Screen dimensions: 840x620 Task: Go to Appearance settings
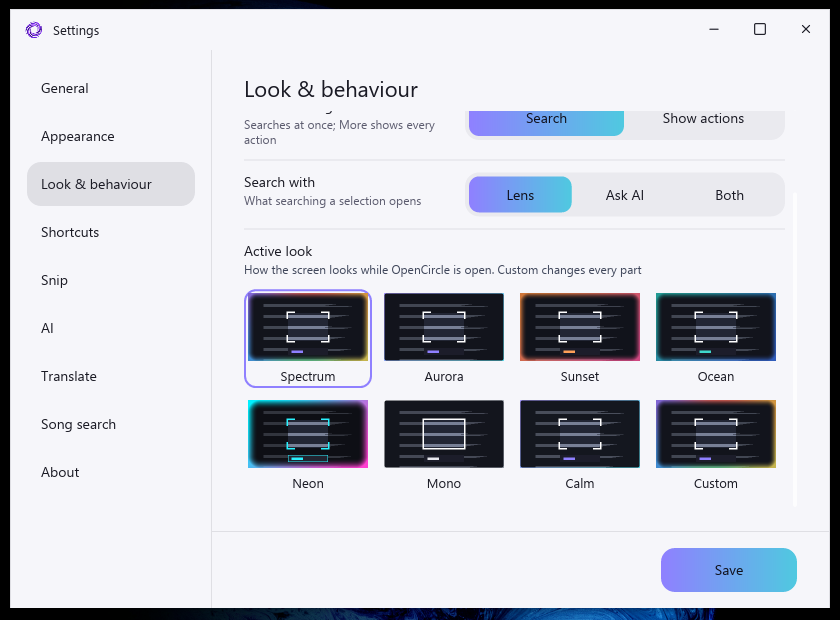point(111,136)
